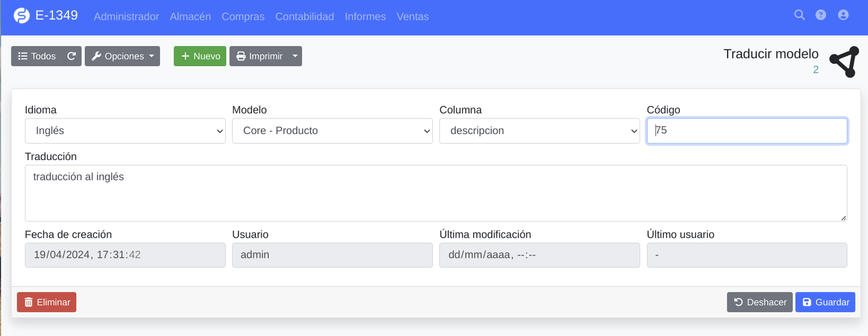This screenshot has height=336, width=868.
Task: Click the Usuario field showing admin
Action: click(x=333, y=255)
